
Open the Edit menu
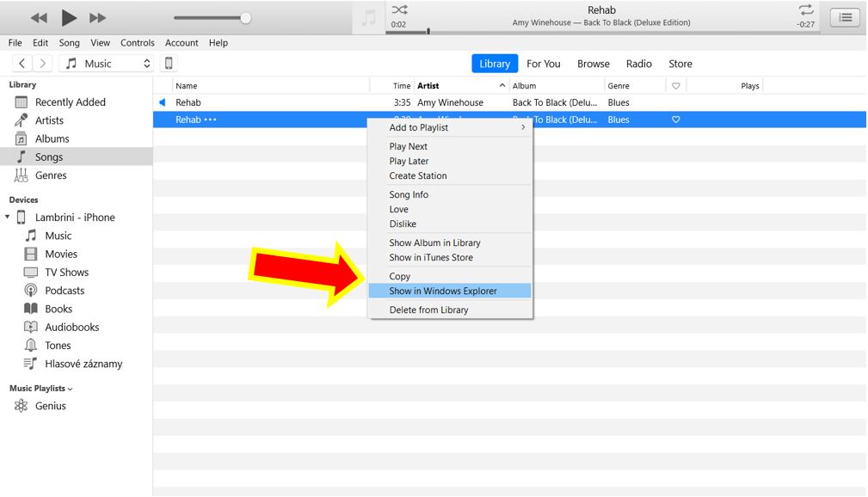(x=40, y=43)
